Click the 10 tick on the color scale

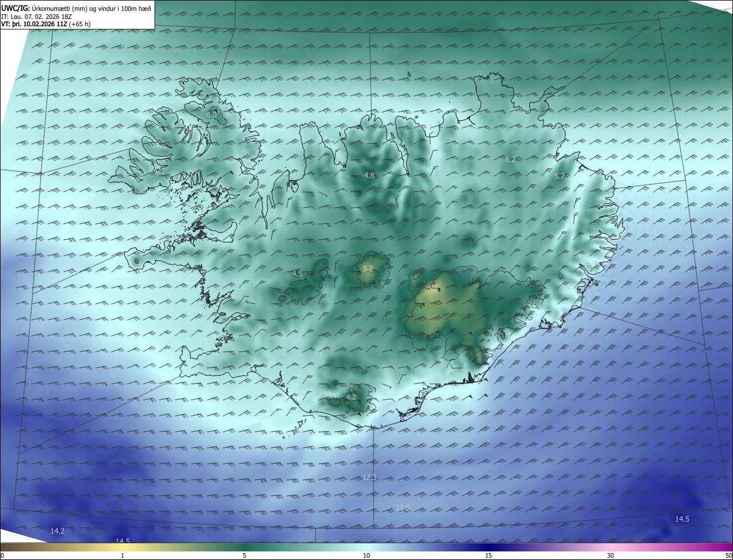(x=366, y=555)
